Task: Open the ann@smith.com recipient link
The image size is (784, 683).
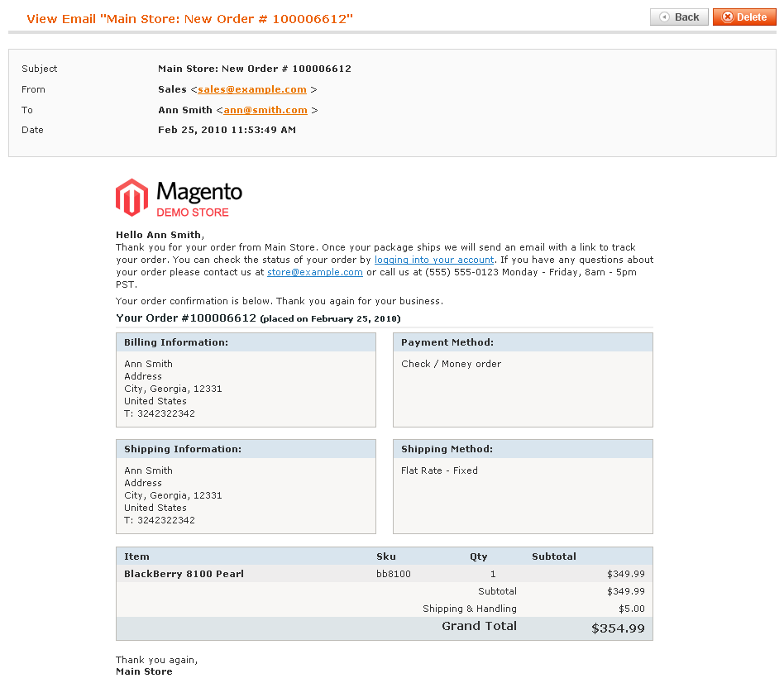Action: tap(265, 110)
